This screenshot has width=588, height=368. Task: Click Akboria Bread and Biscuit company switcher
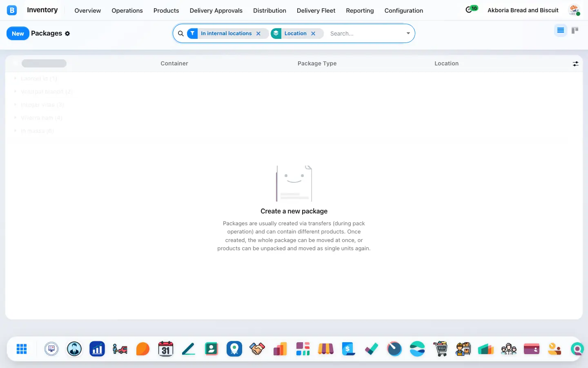[523, 10]
